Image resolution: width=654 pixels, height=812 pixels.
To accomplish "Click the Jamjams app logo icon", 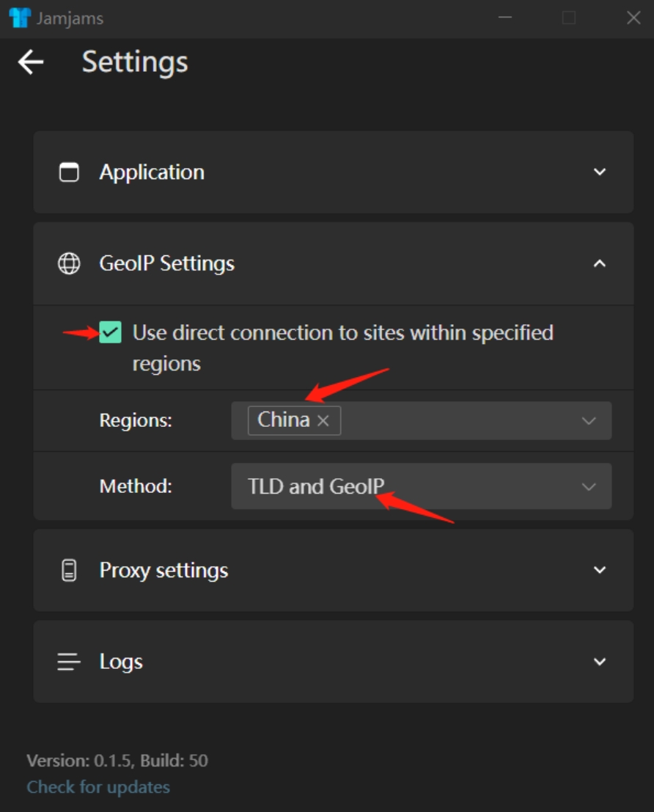I will pyautogui.click(x=21, y=18).
